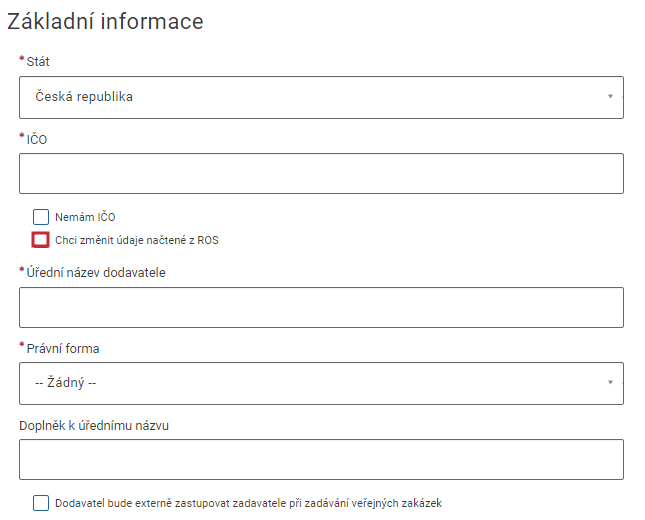The height and width of the screenshot is (520, 645).
Task: Click the Stát field label
Action: tap(38, 62)
